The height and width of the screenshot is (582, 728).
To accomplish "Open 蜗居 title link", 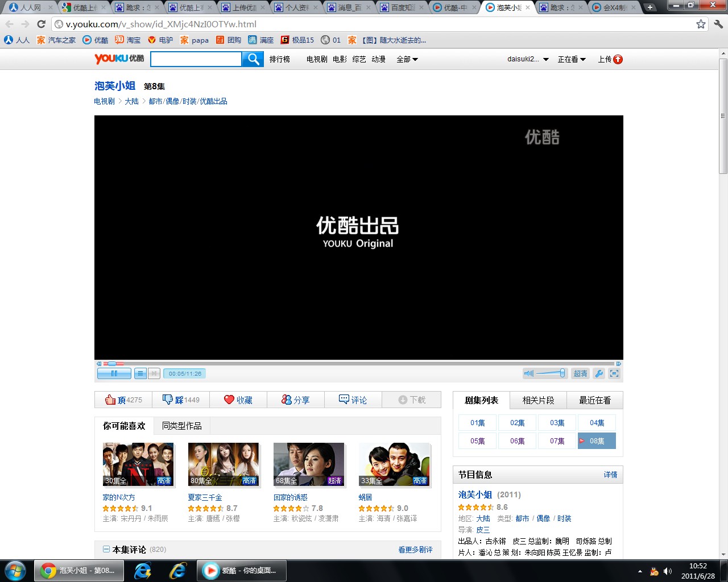I will (365, 497).
